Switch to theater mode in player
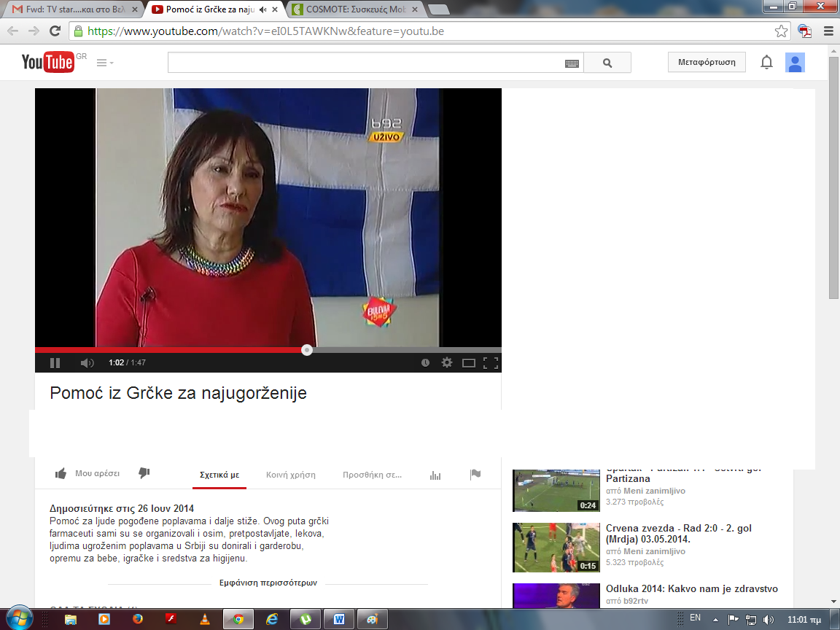The image size is (840, 630). (469, 363)
